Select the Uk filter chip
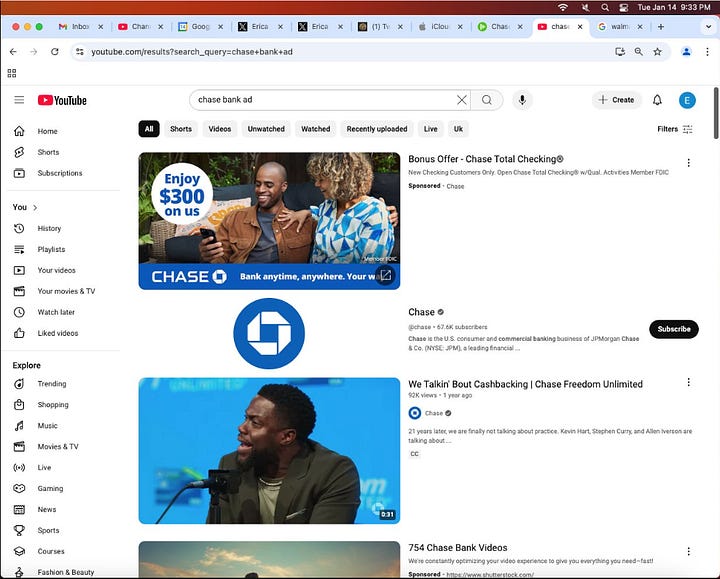 (x=458, y=129)
